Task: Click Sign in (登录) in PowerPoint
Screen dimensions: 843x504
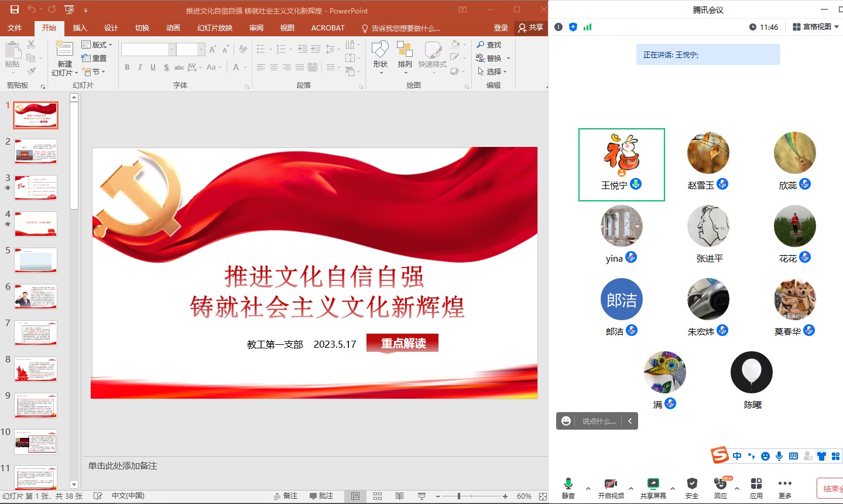Action: (x=501, y=28)
